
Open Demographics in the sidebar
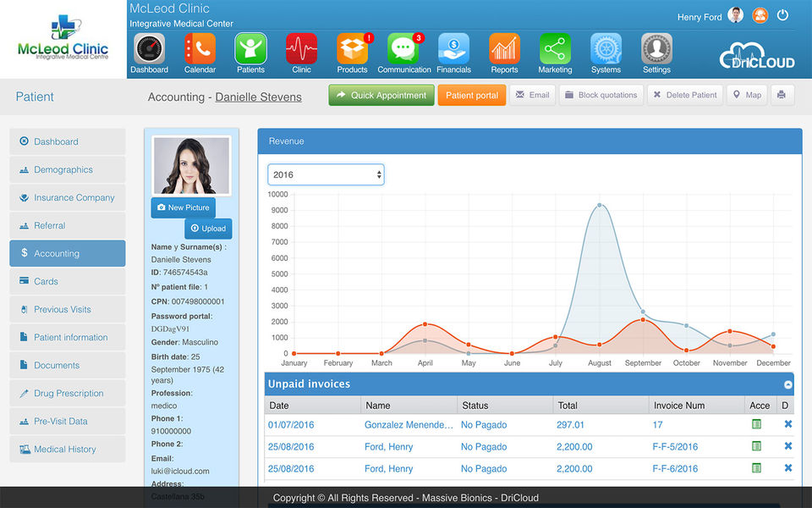[68, 169]
